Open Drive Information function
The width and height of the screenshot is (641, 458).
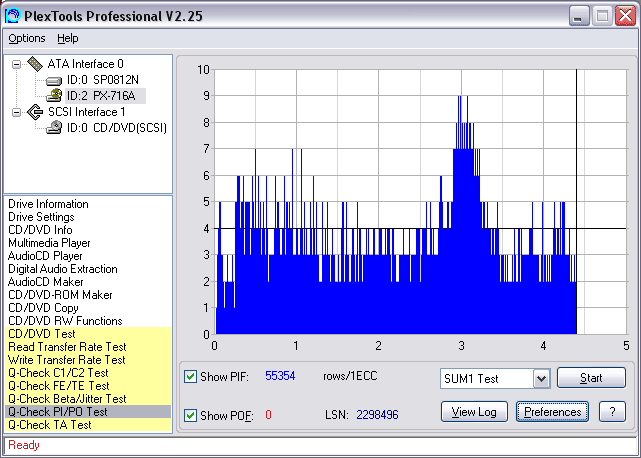point(48,204)
